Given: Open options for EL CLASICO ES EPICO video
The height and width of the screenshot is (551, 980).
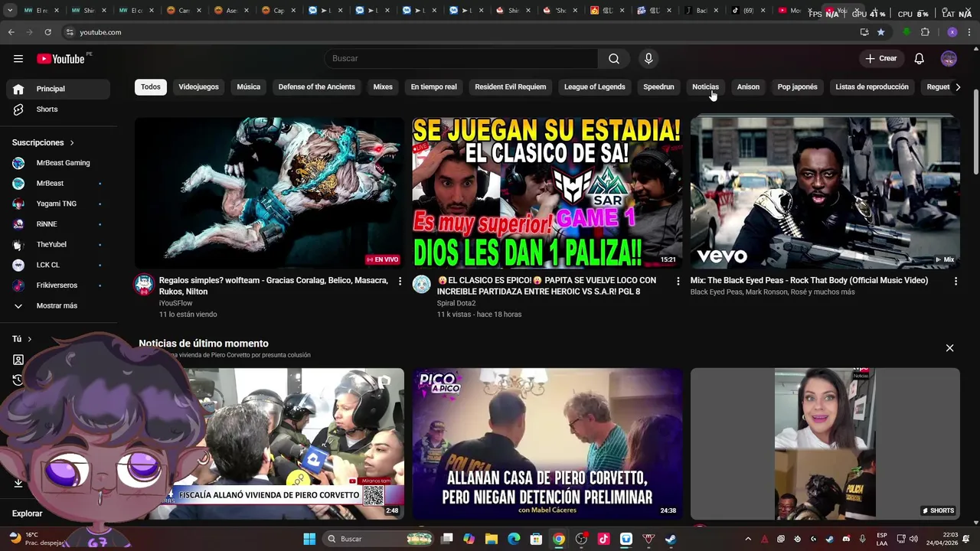Looking at the screenshot, I should pyautogui.click(x=678, y=282).
